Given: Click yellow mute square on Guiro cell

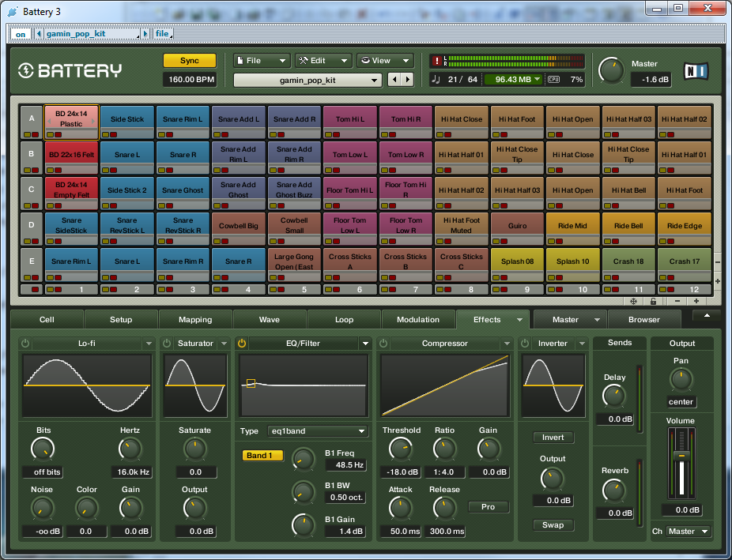Looking at the screenshot, I should coord(496,242).
